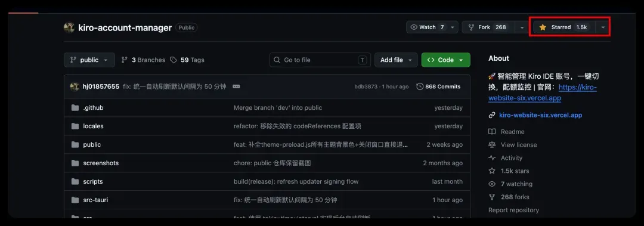Click the clock history icon beside 868 Commits
Screen dimensions: 644x226
pos(420,86)
